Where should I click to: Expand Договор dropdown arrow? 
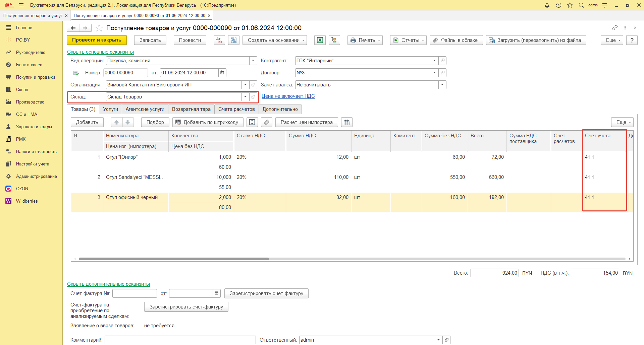tap(435, 73)
